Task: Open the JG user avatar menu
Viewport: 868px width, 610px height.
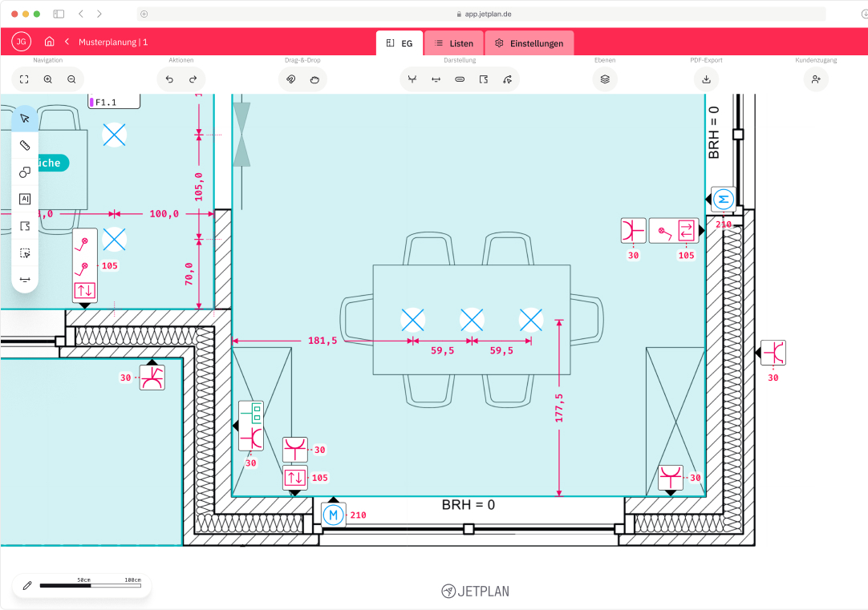Action: [21, 42]
